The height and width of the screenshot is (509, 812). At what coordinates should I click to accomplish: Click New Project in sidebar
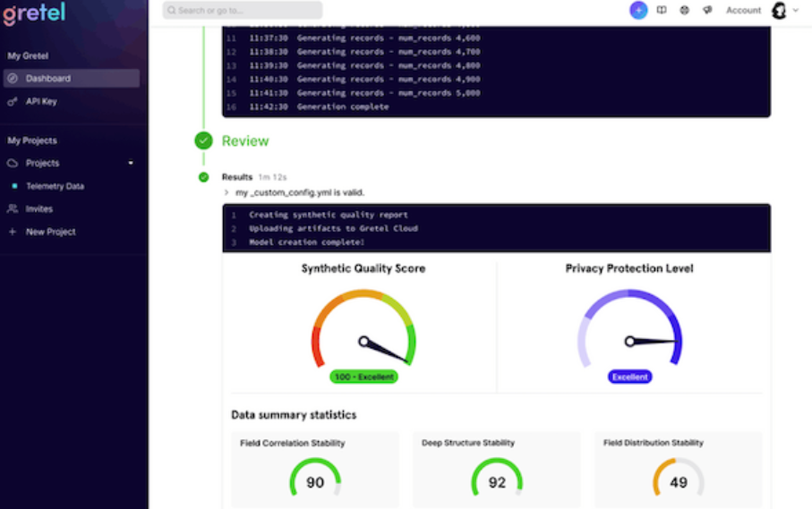click(x=50, y=232)
